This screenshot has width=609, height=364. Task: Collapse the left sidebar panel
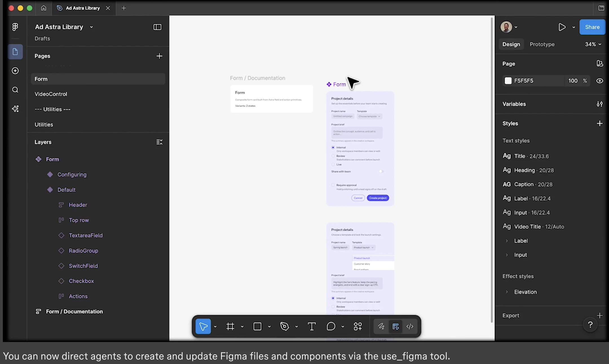tap(157, 27)
